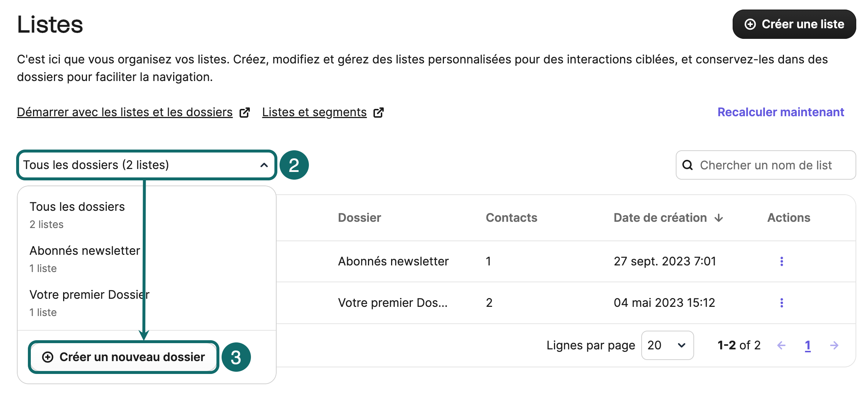Click page number 1 in pagination

[x=807, y=345]
